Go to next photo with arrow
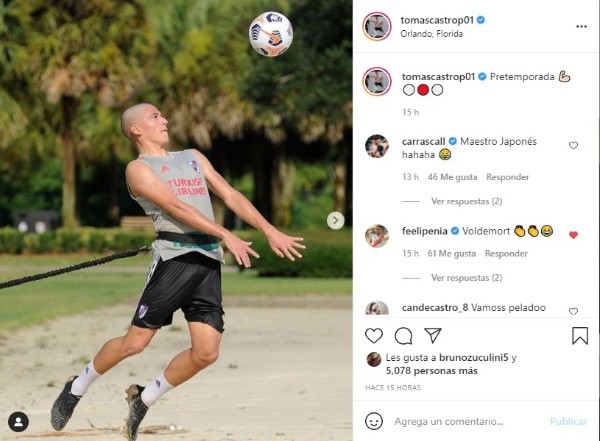Screen dimensions: 600x441 coord(336,220)
